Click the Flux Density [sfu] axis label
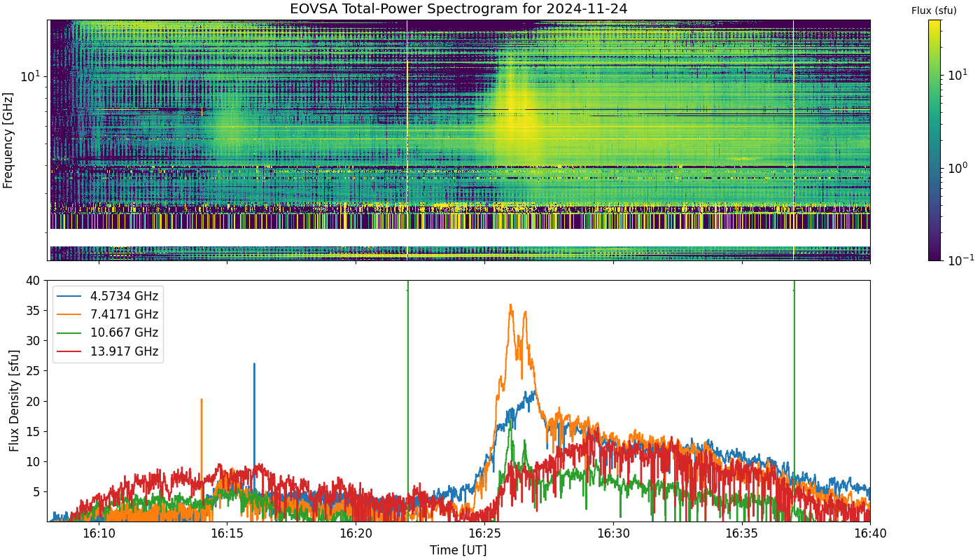This screenshot has height=560, width=980. click(14, 400)
